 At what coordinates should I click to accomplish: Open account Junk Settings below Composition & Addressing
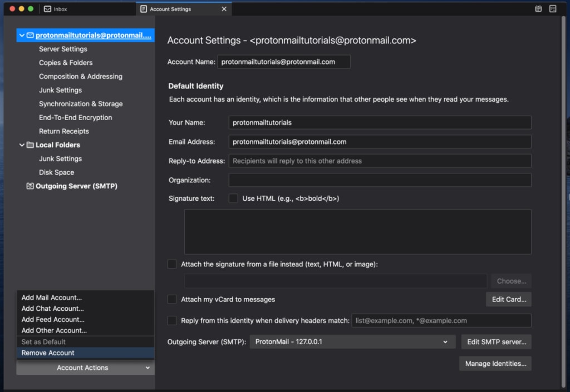click(60, 90)
